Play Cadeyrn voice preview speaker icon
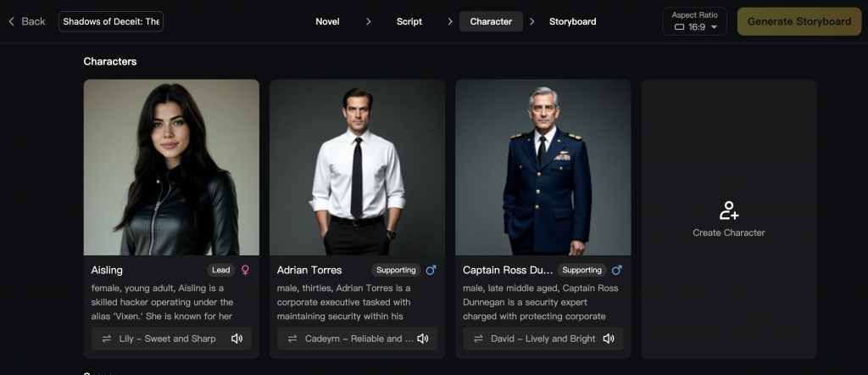 click(422, 339)
